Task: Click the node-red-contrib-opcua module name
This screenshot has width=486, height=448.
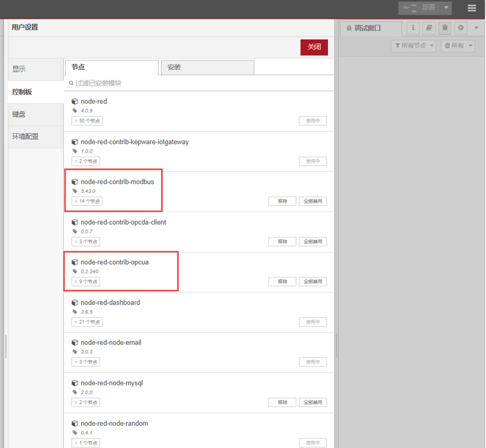Action: [x=114, y=262]
